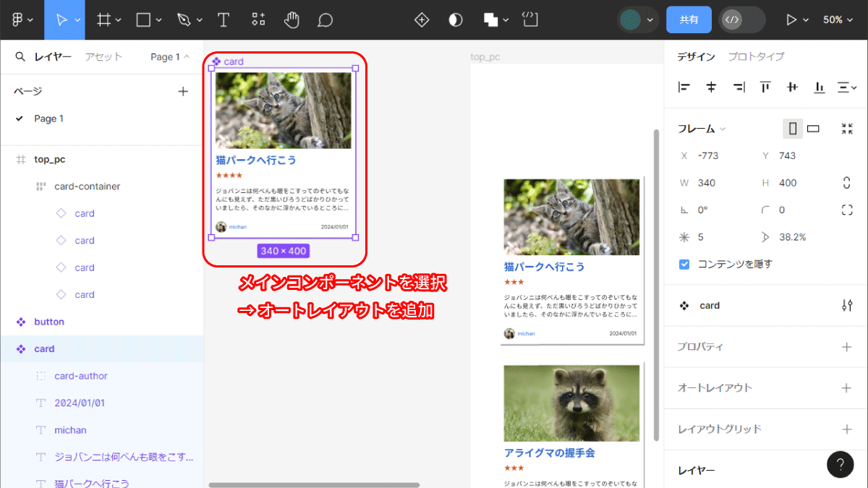The height and width of the screenshot is (488, 868).
Task: Switch to レイヤー tab
Action: [x=53, y=56]
